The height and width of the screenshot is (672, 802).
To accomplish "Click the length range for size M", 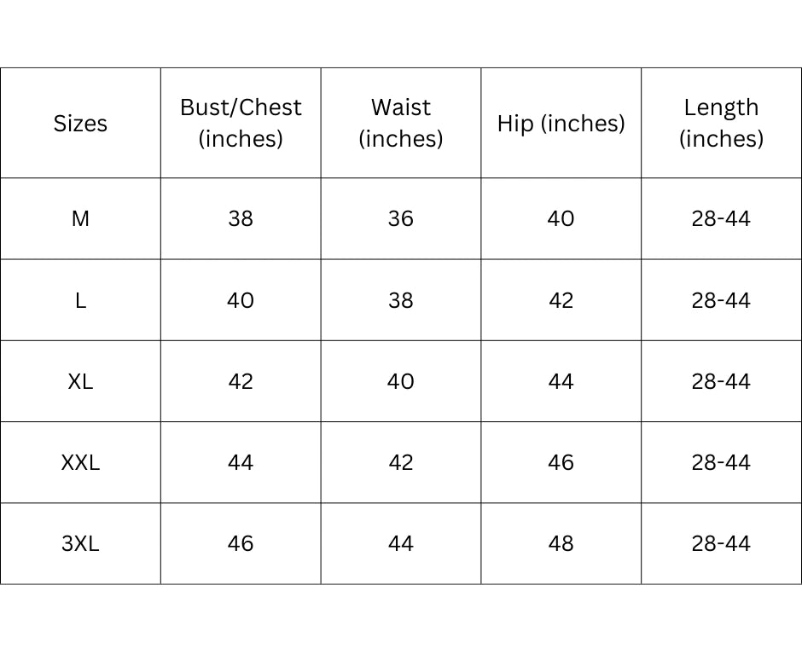I will click(721, 219).
